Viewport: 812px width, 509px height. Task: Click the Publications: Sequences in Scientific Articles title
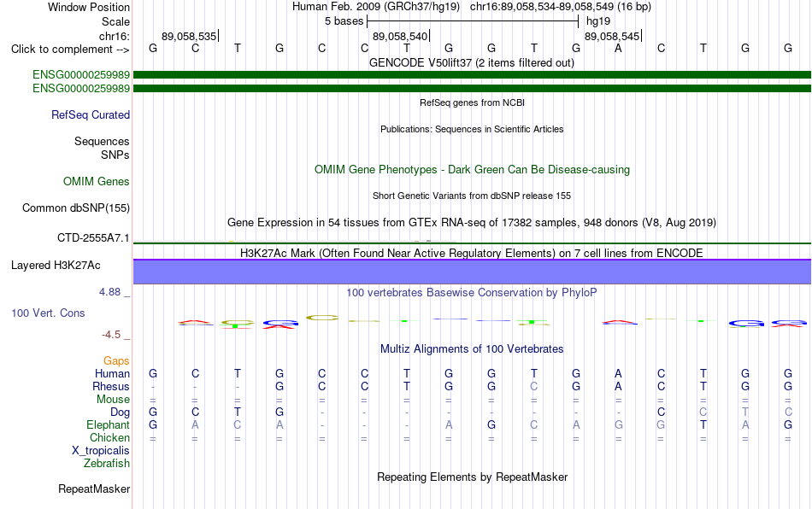tap(472, 129)
